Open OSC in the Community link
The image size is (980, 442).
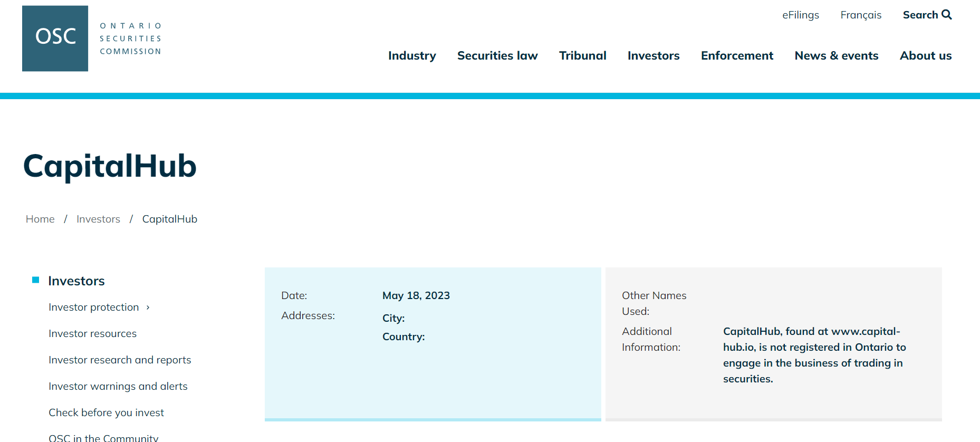click(x=103, y=438)
